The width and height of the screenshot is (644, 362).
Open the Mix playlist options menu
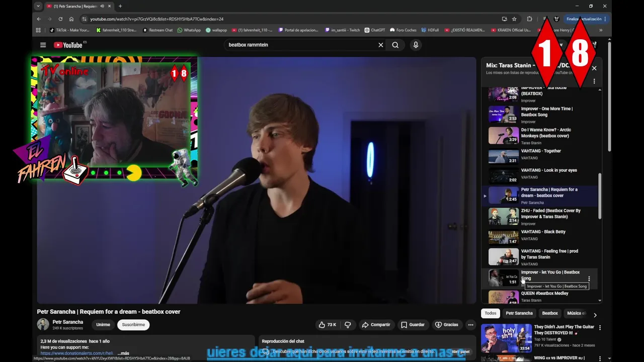point(594,81)
